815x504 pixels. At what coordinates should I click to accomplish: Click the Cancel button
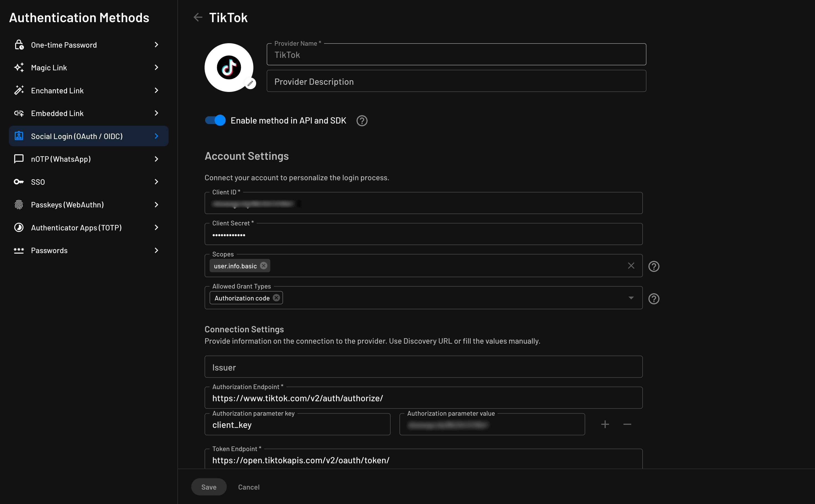tap(249, 487)
